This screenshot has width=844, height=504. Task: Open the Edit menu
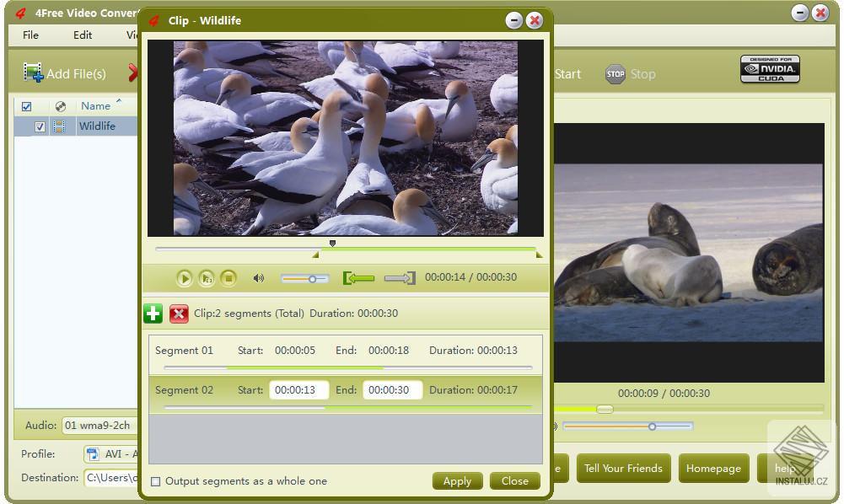pos(82,35)
